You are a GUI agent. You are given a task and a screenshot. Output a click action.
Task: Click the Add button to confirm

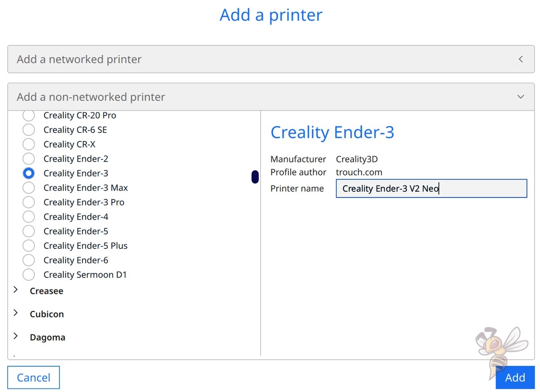(x=514, y=378)
